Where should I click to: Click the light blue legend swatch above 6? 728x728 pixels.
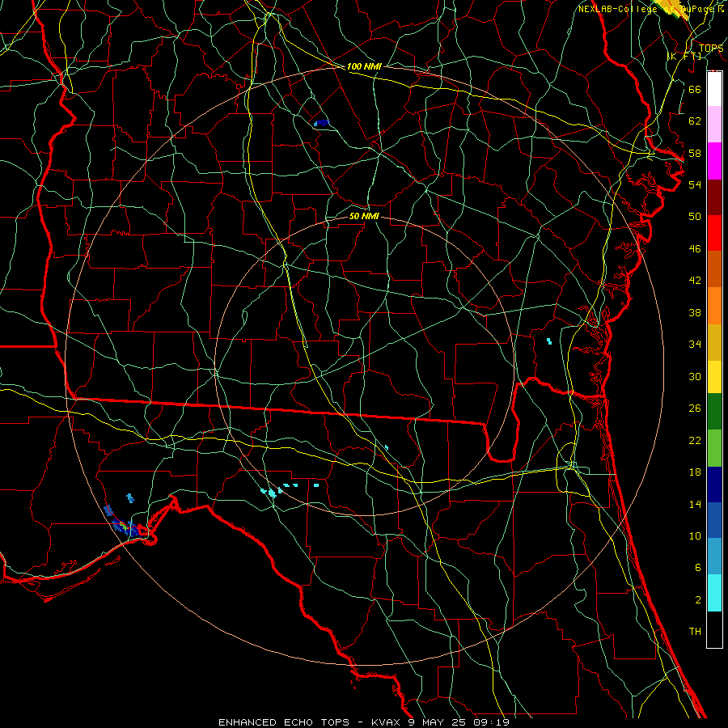(714, 557)
